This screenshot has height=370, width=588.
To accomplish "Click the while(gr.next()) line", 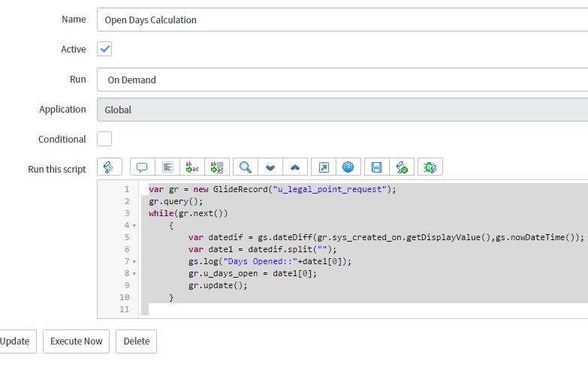I will (x=188, y=213).
